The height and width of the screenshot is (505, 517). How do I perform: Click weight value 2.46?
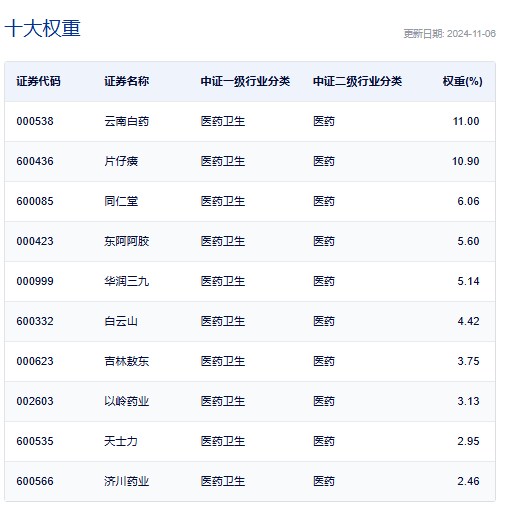(468, 481)
